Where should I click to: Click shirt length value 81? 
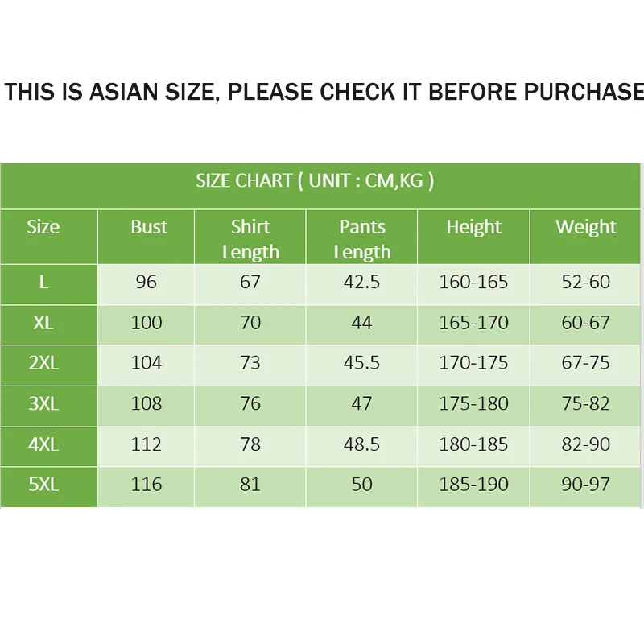(250, 485)
